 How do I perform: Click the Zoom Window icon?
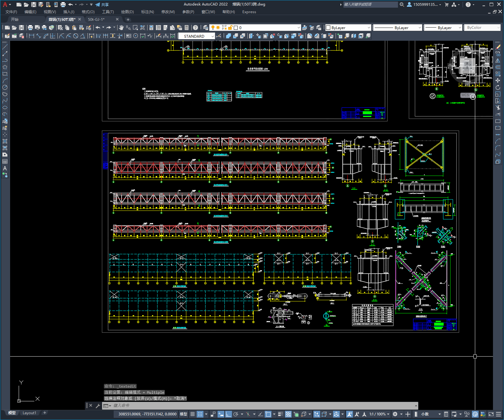click(135, 28)
